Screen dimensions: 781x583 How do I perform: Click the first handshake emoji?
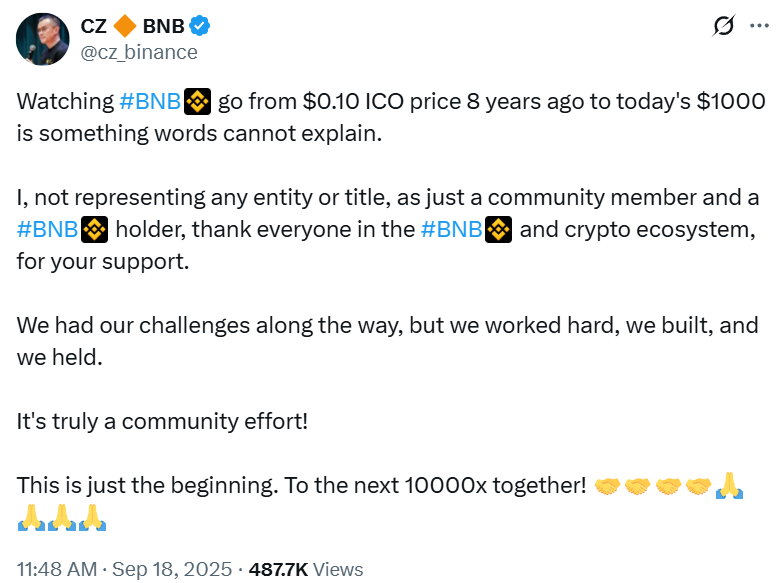click(608, 487)
